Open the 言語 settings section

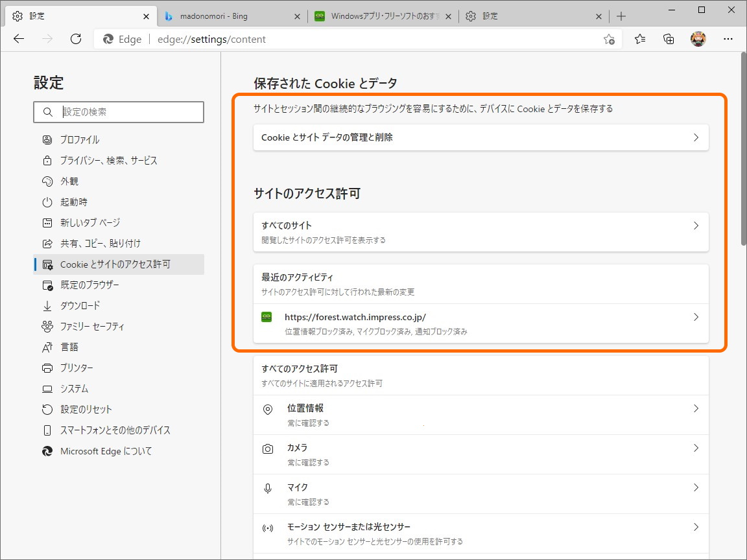pos(69,347)
